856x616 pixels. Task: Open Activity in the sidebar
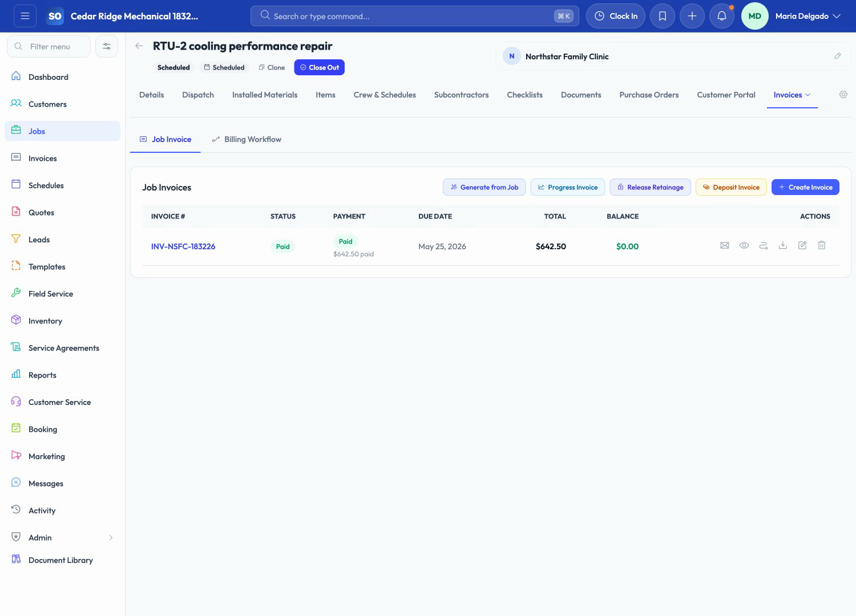[x=62, y=510]
